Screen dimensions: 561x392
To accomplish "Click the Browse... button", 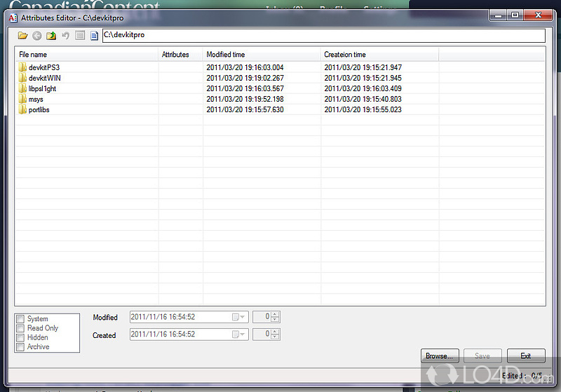I will click(440, 356).
